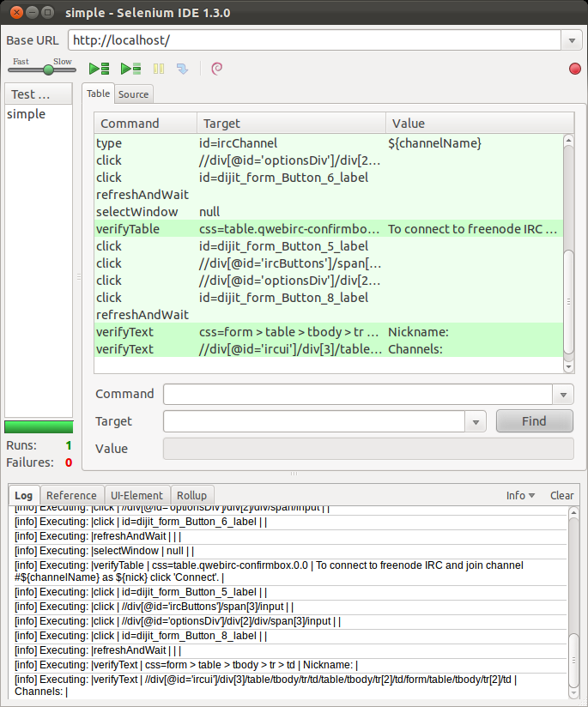Apply rollup rules spiral icon
Image resolution: width=588 pixels, height=707 pixels.
coord(216,69)
